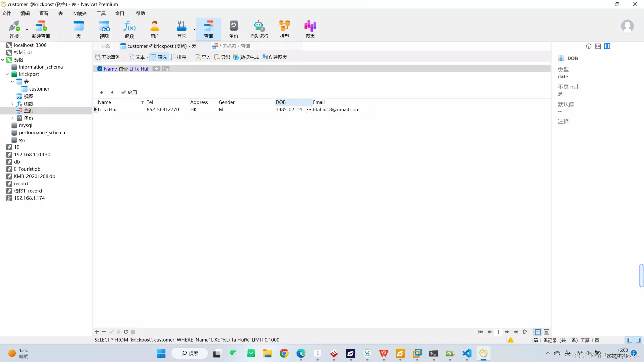The width and height of the screenshot is (644, 362).
Task: Switch to form view at bottom right
Action: [x=546, y=332]
